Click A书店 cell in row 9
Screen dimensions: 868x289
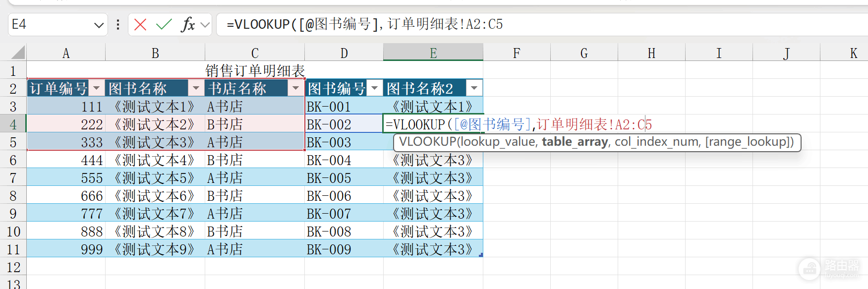click(x=255, y=213)
